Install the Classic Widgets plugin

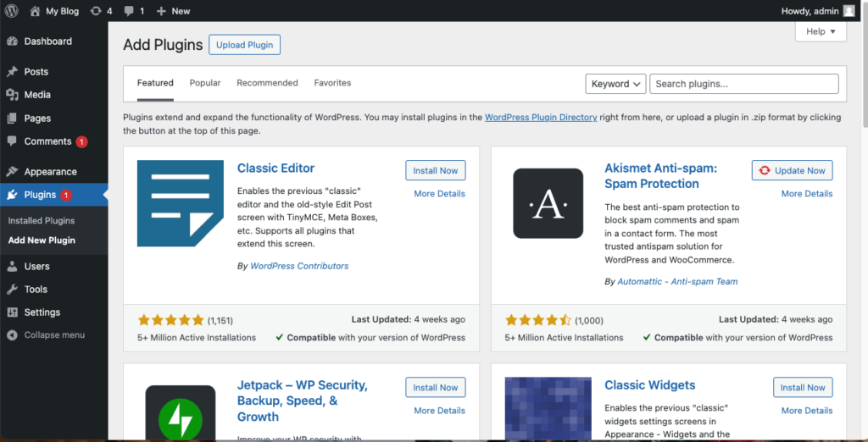[804, 387]
